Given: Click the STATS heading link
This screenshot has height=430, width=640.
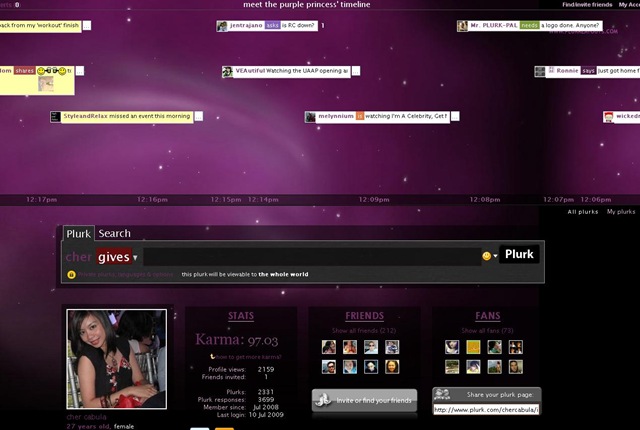Looking at the screenshot, I should [241, 316].
